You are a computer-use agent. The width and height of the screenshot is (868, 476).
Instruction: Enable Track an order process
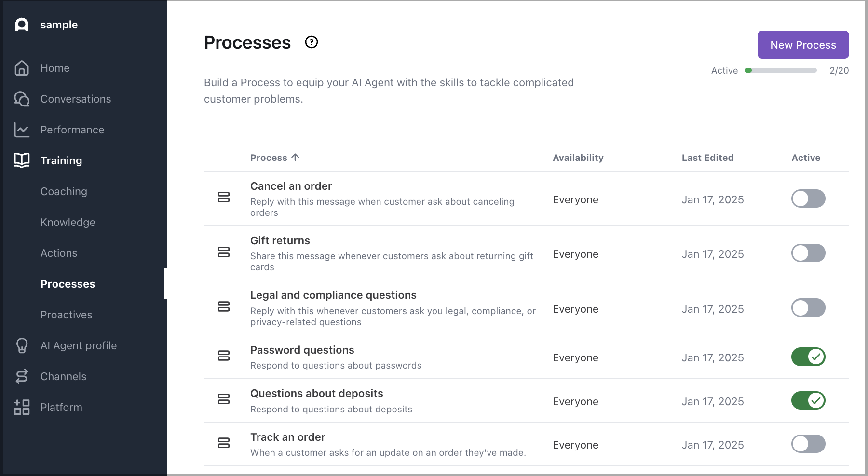808,444
